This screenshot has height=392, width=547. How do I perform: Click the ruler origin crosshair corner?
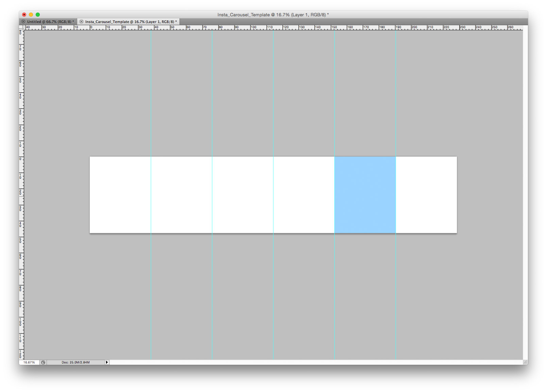tap(21, 28)
